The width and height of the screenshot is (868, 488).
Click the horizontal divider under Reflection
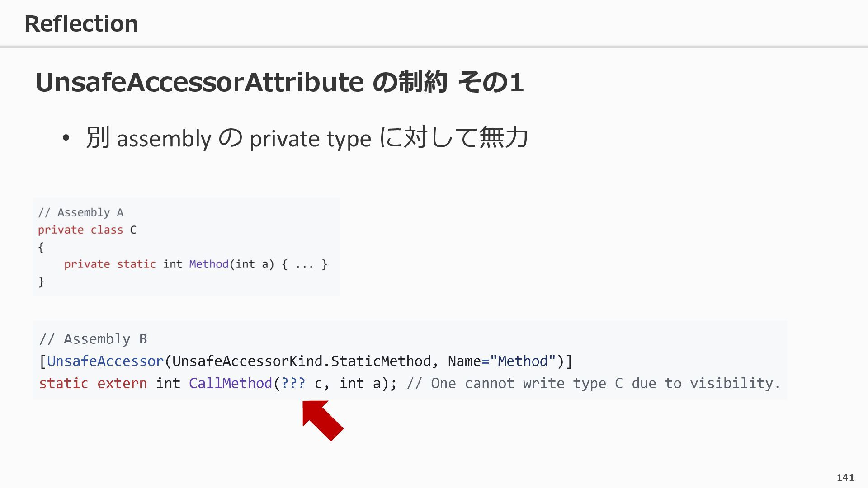(434, 47)
